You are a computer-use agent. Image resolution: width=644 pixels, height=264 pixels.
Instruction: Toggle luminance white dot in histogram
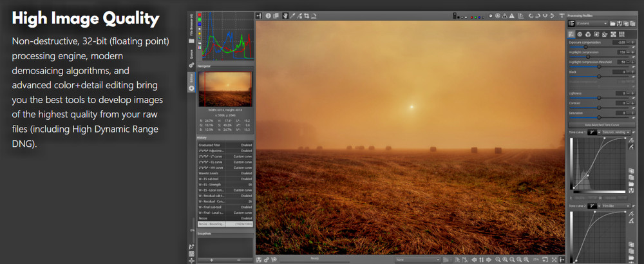pos(200,29)
